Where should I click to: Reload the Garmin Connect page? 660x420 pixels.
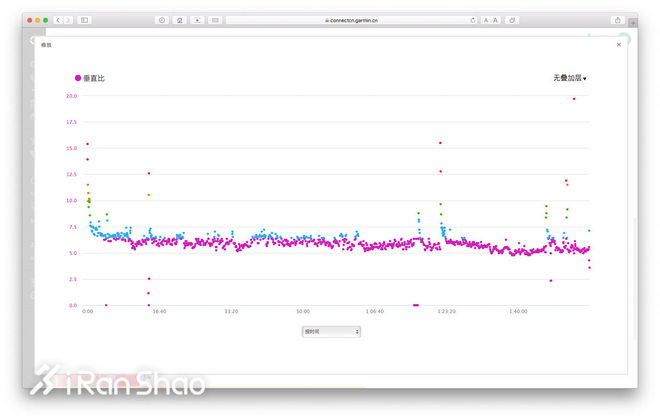click(x=472, y=20)
